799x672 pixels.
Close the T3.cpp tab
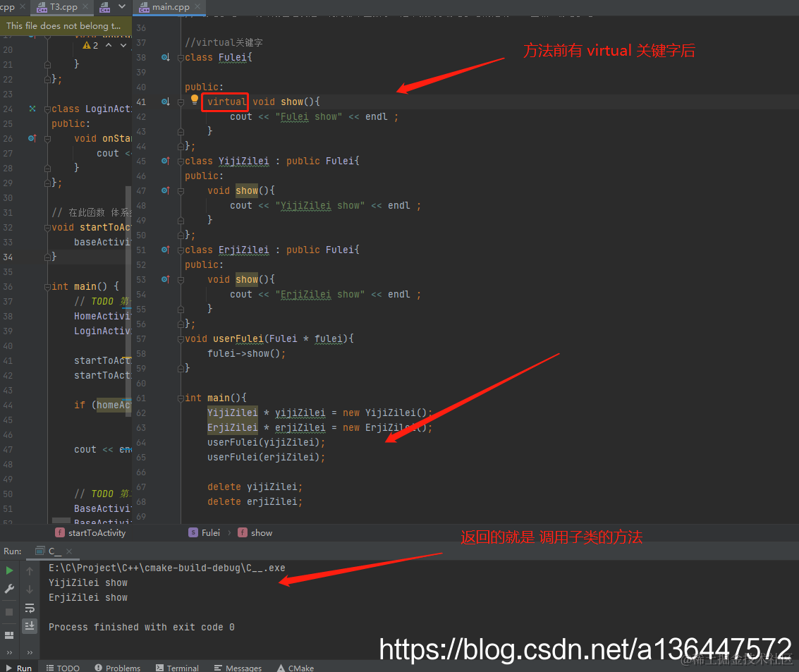point(85,6)
